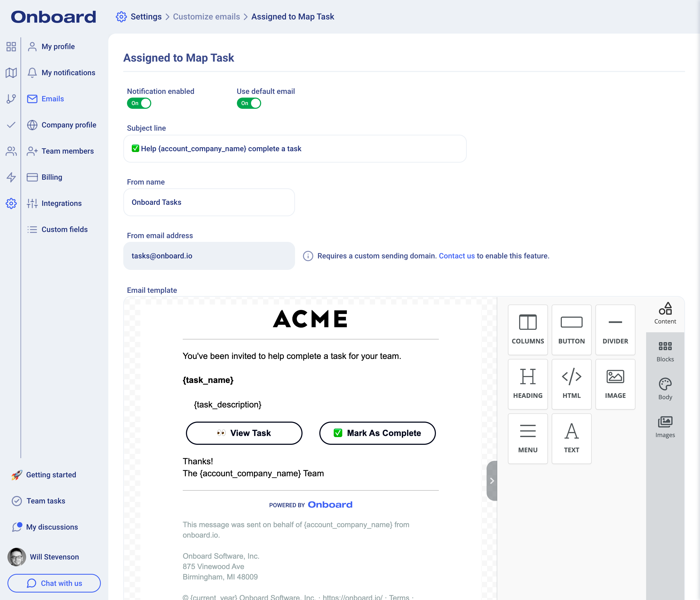The image size is (700, 600).
Task: Click Will Stevenson's avatar
Action: click(x=17, y=557)
